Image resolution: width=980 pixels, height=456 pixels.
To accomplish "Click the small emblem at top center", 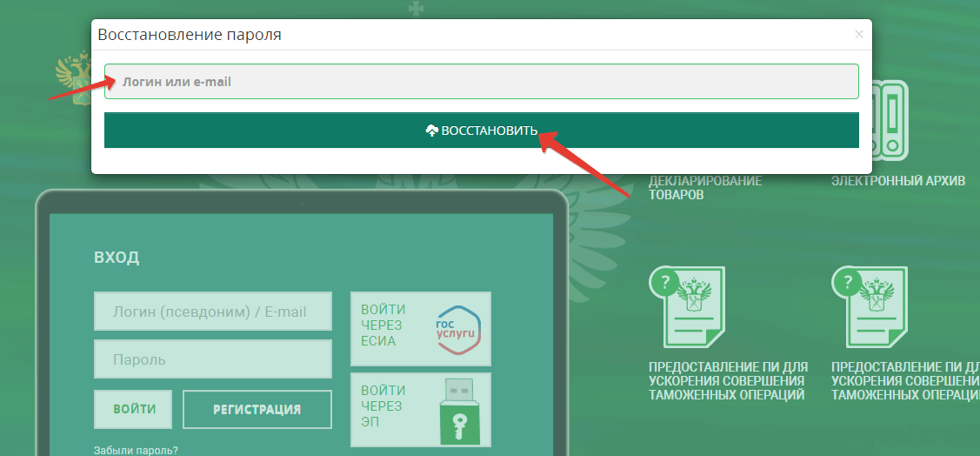I will coord(416,8).
